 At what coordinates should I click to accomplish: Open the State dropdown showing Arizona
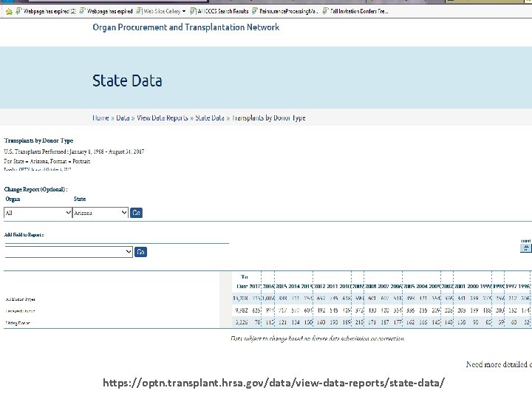pyautogui.click(x=100, y=213)
